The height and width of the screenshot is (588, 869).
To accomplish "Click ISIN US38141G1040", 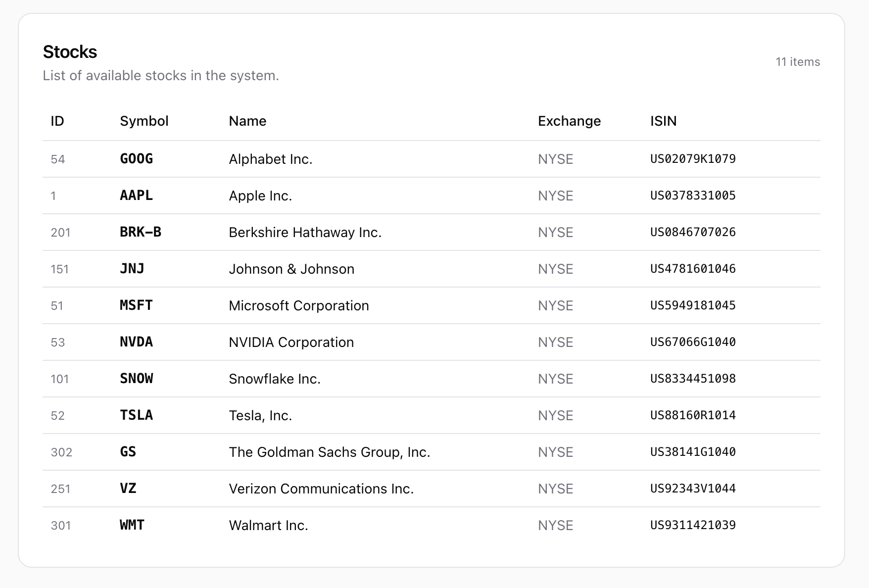I will pyautogui.click(x=693, y=452).
